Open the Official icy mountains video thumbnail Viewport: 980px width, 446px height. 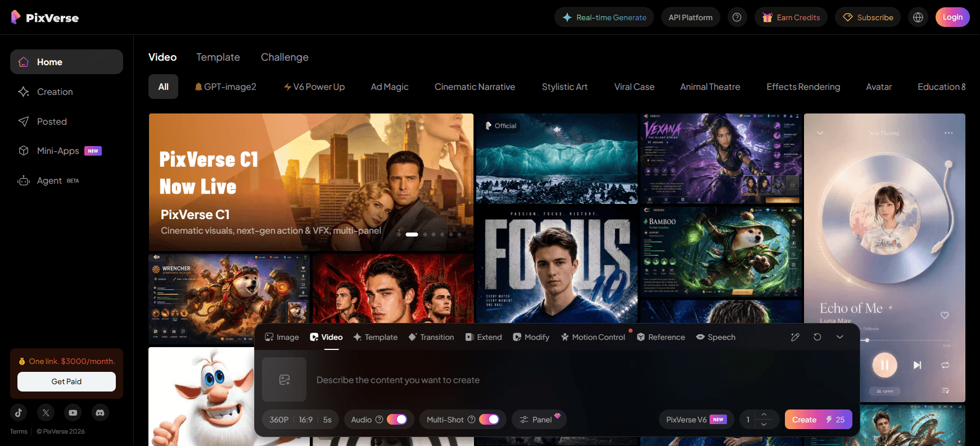[x=557, y=159]
